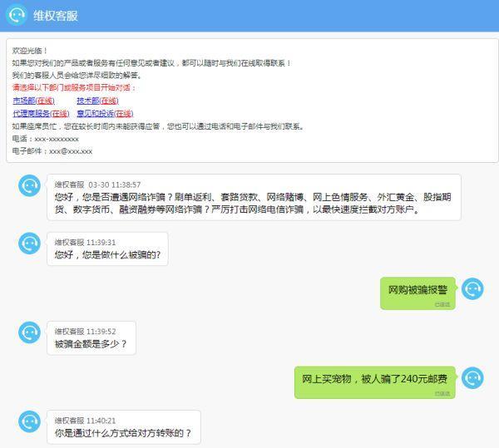499x448 pixels.
Task: Open the 意见和投诉(在线) link
Action: 105,114
